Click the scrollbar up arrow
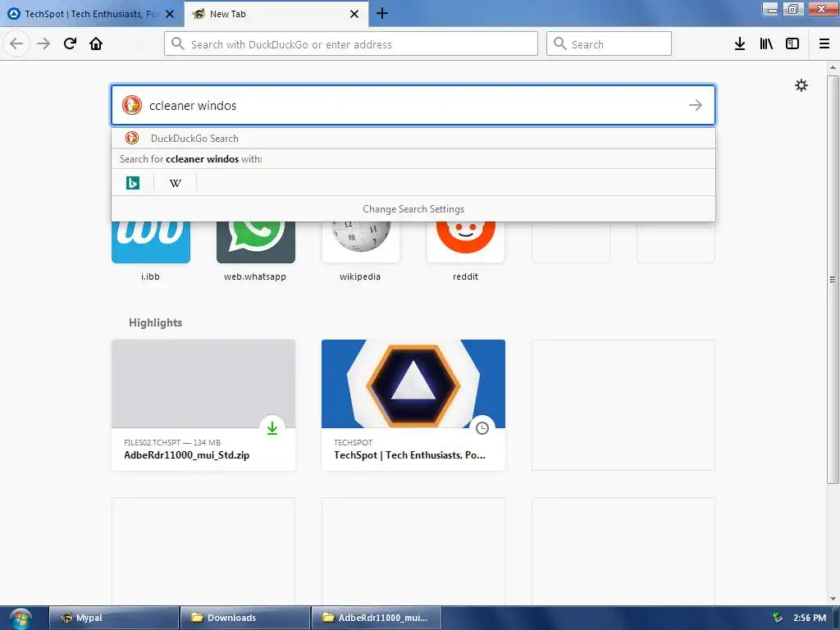Image resolution: width=840 pixels, height=630 pixels. [833, 67]
